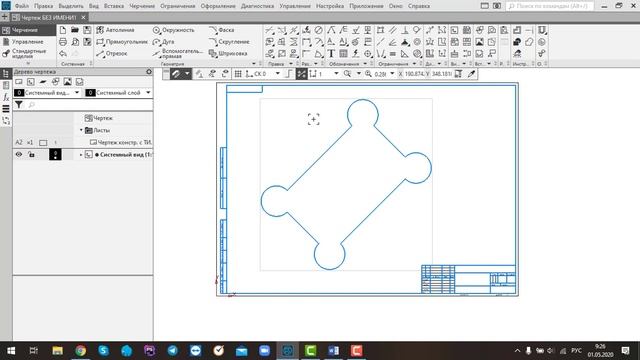Open the Черчение menu

(142, 6)
